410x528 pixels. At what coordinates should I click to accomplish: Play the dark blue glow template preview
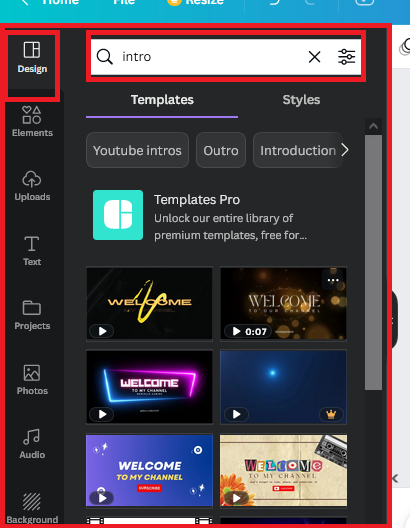click(236, 414)
